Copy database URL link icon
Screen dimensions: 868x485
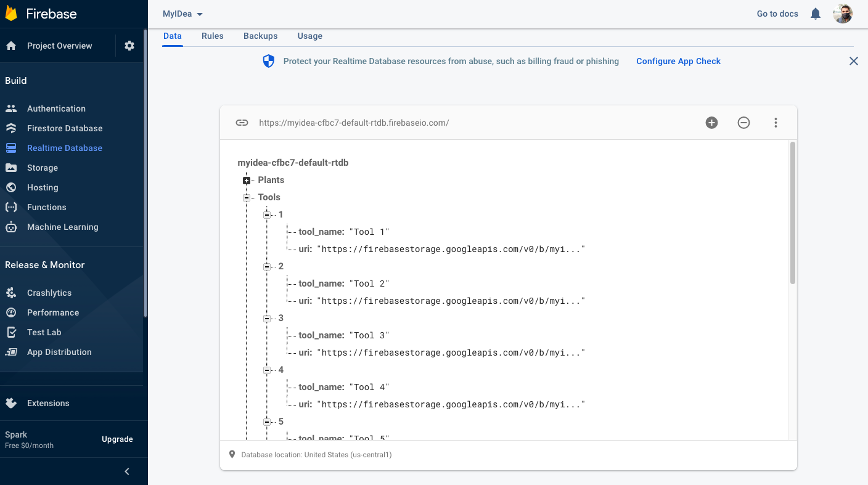tap(242, 123)
